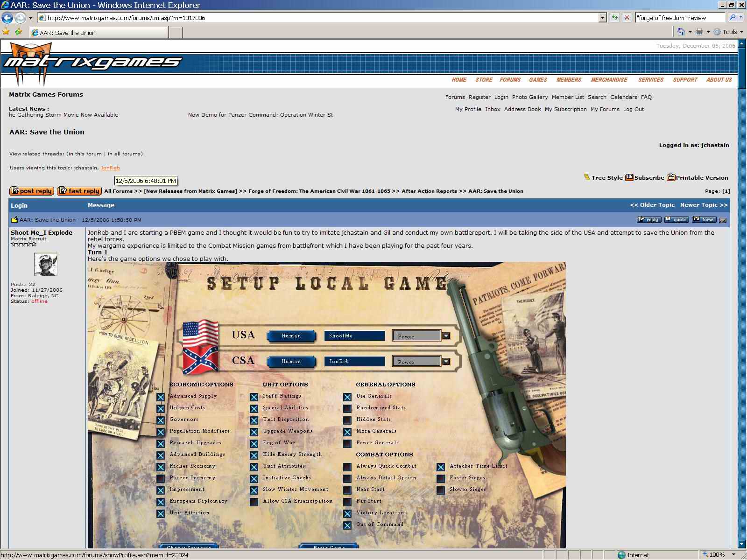Toggle the Hidden Stats checkbox
The width and height of the screenshot is (747, 560).
(347, 420)
